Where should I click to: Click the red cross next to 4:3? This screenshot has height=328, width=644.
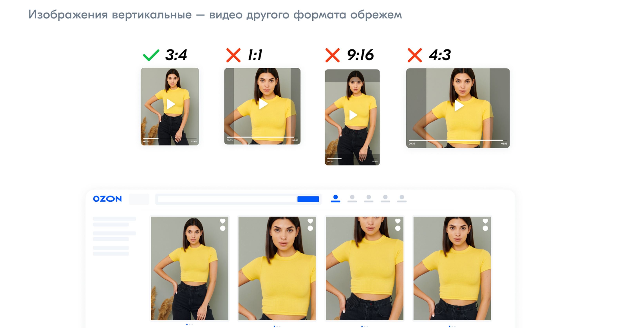tap(415, 55)
